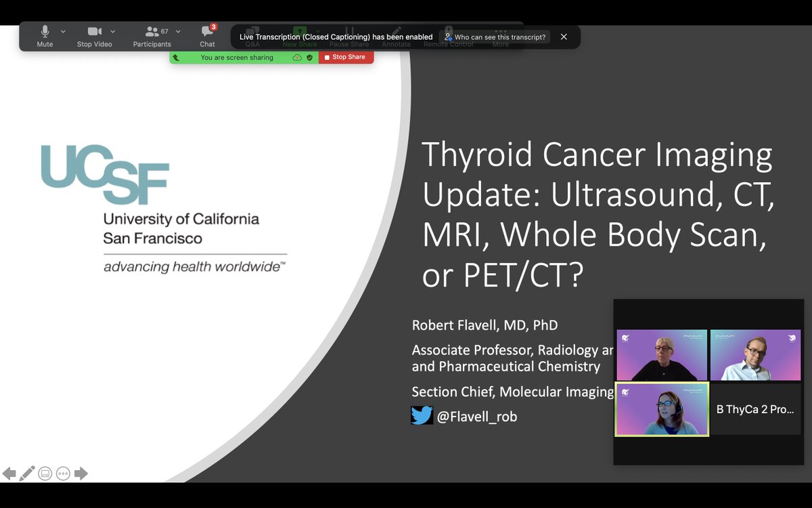Dismiss the Live Transcription notification
The height and width of the screenshot is (508, 812).
pos(564,37)
